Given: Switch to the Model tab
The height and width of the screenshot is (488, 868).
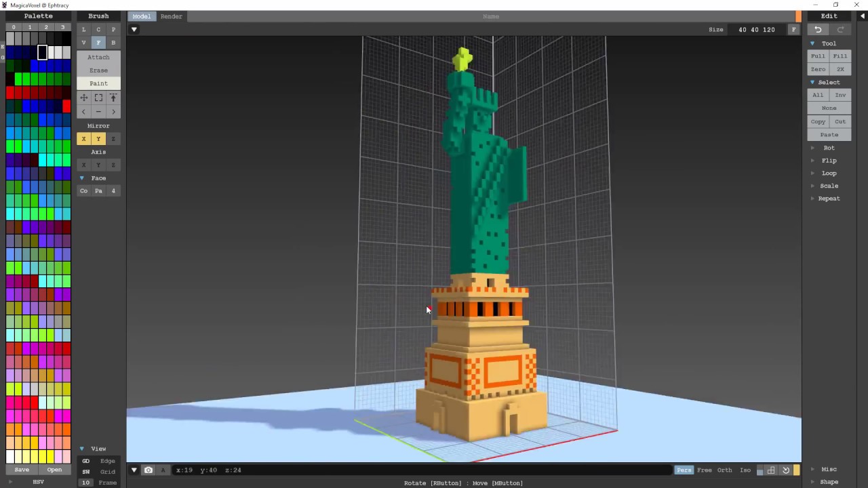Looking at the screenshot, I should pyautogui.click(x=142, y=16).
